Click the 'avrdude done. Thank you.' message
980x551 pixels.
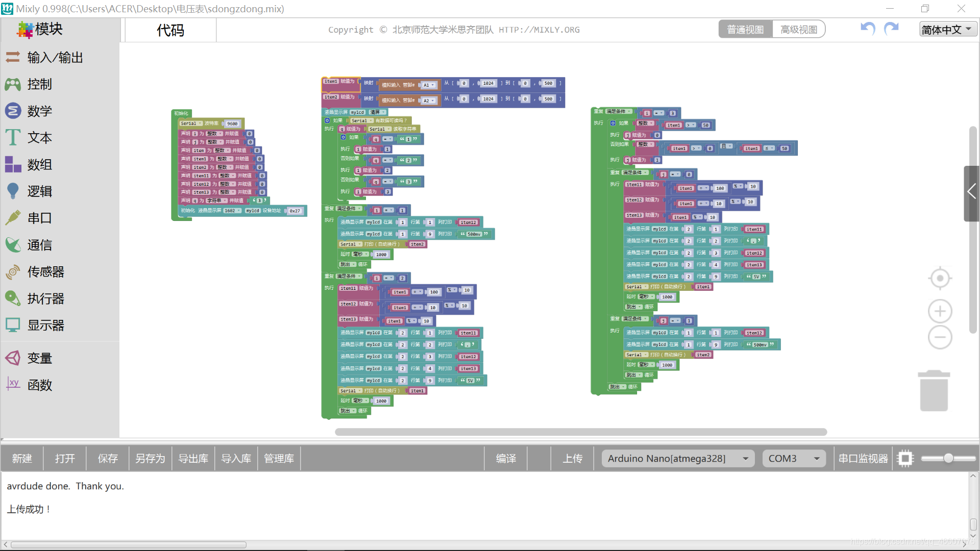65,486
